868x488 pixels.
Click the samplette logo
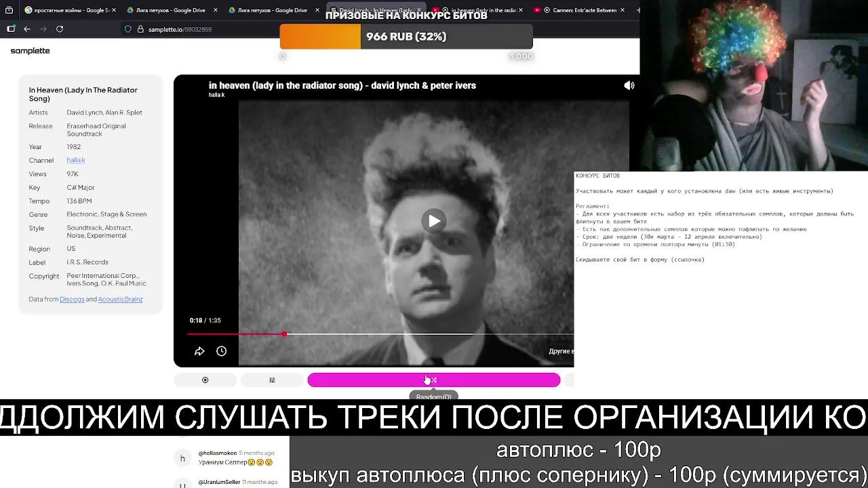(x=31, y=51)
